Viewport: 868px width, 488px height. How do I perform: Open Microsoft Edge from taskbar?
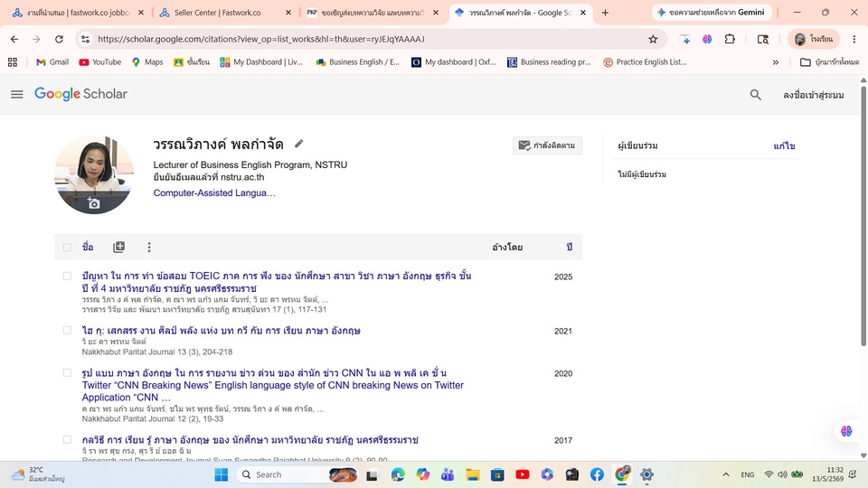point(398,474)
